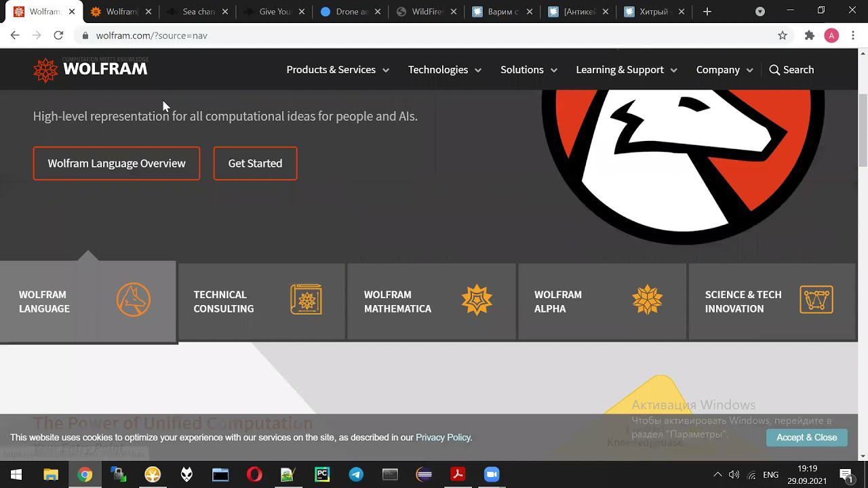Image resolution: width=868 pixels, height=488 pixels.
Task: Expand the Learning & Support menu
Action: 627,70
